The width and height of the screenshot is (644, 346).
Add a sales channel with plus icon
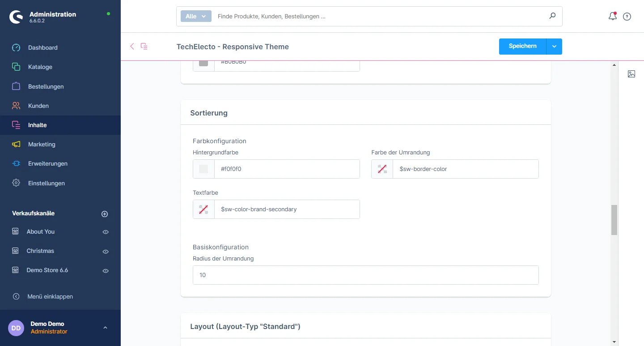105,214
